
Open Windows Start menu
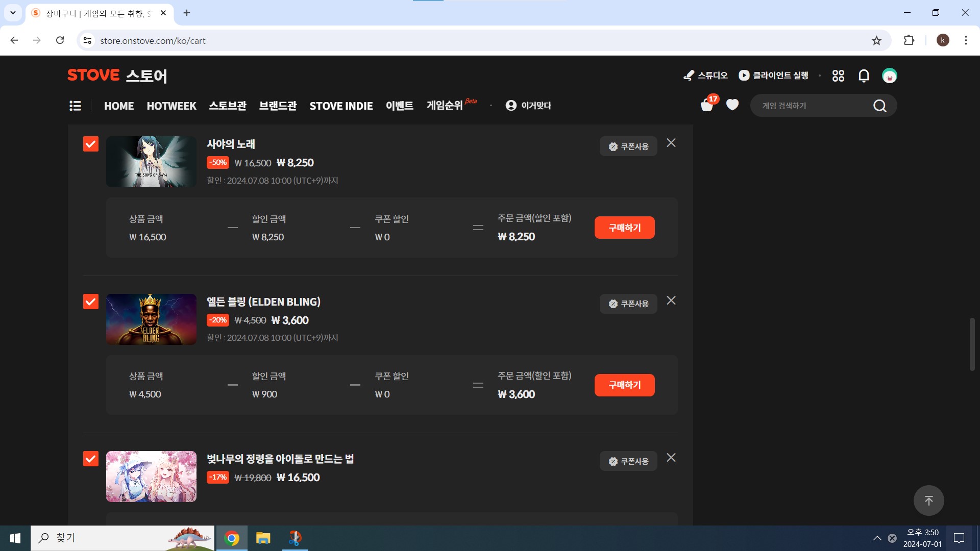(x=15, y=538)
